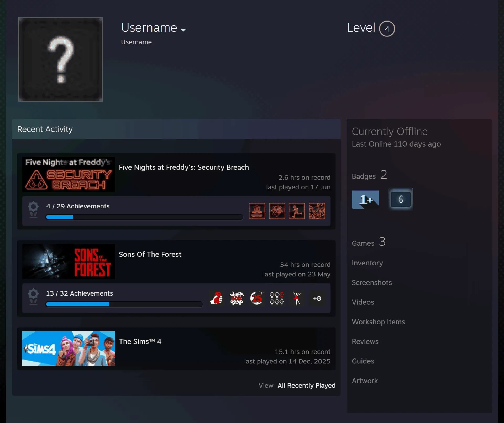Open the running figure Security Breach achievement

pyautogui.click(x=297, y=211)
